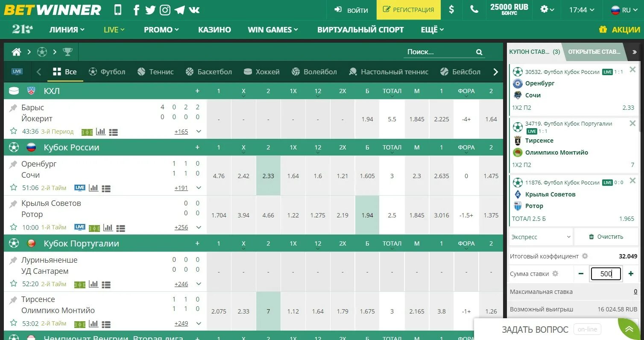644x340 pixels.
Task: Click ВОЙТИ login button
Action: (351, 10)
